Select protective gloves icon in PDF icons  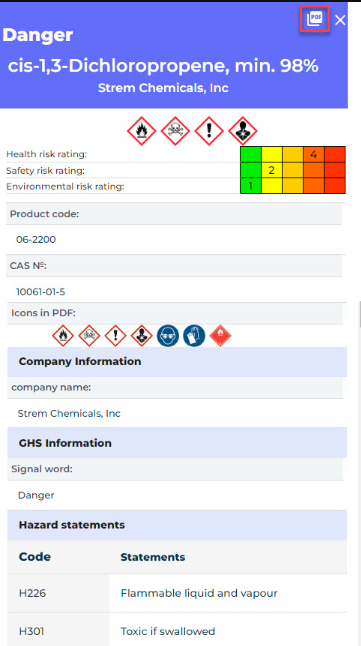[194, 336]
